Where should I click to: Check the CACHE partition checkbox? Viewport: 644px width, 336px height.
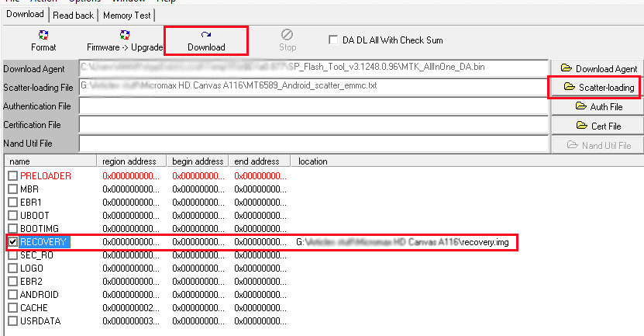(12, 307)
